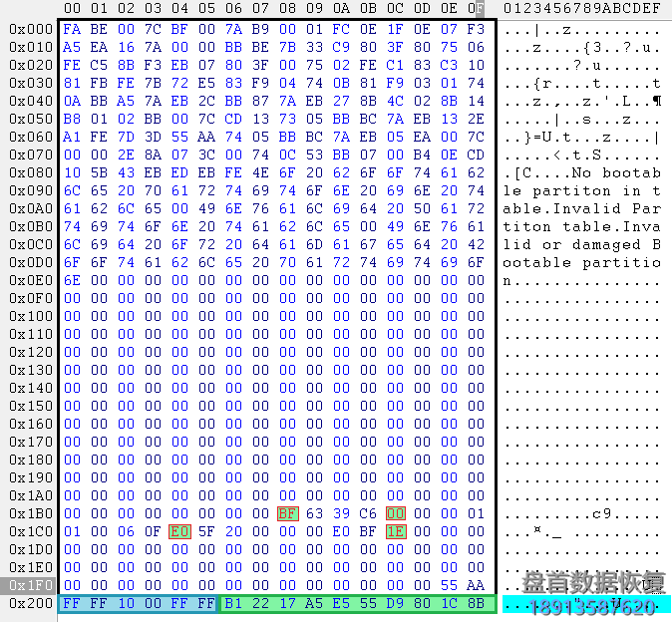672x622 pixels.
Task: Select ASCII text 'le partiton in t' in row 0x090
Action: coord(581,190)
